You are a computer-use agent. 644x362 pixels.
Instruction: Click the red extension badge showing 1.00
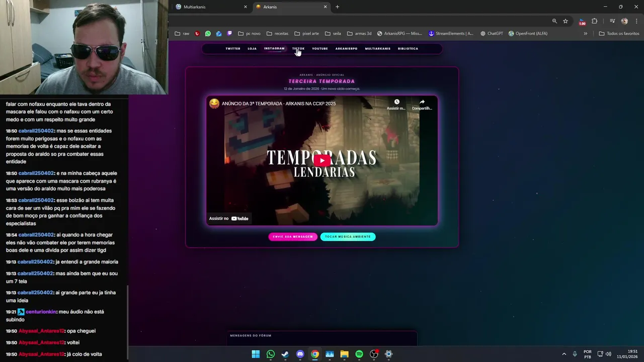tap(582, 22)
